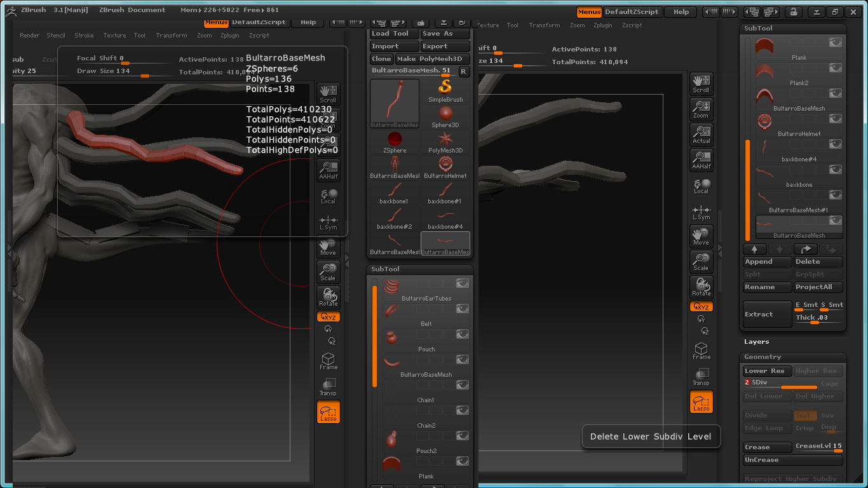The width and height of the screenshot is (868, 488).
Task: Toggle visibility of the Plank2 subtool
Action: (x=835, y=68)
